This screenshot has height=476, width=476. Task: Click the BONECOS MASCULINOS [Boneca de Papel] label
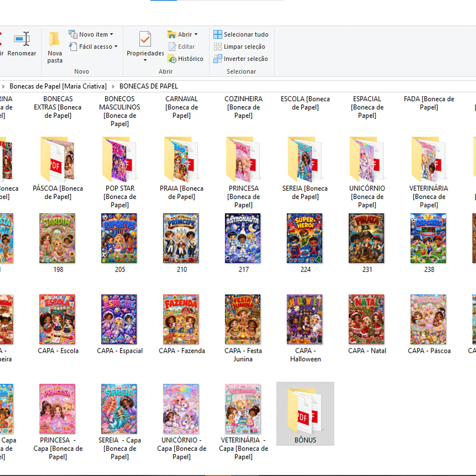pos(120,111)
